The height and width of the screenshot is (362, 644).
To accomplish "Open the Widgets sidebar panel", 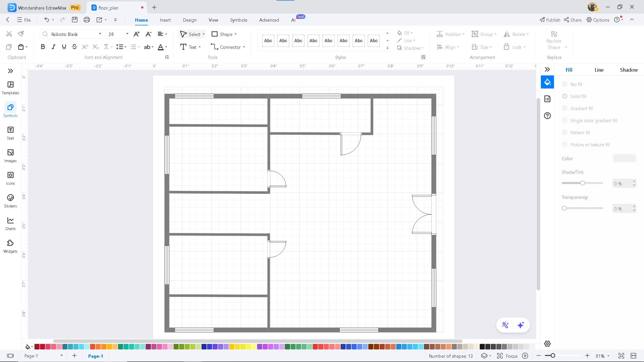I will [10, 246].
